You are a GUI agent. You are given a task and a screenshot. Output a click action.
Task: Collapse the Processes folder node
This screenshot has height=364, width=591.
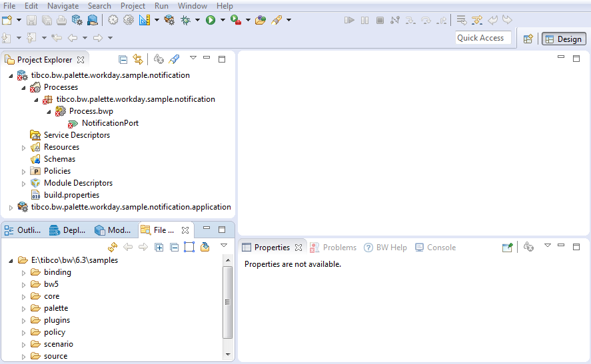23,88
